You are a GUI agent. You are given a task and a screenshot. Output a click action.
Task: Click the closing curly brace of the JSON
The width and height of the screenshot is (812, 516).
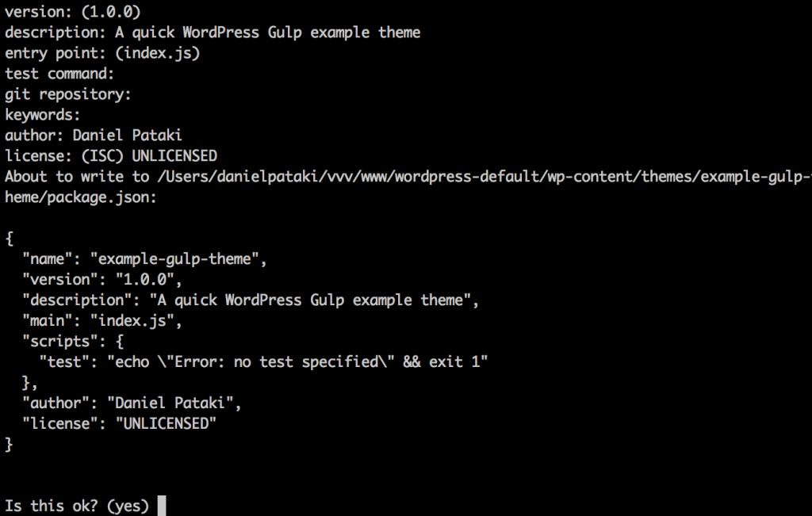click(10, 445)
